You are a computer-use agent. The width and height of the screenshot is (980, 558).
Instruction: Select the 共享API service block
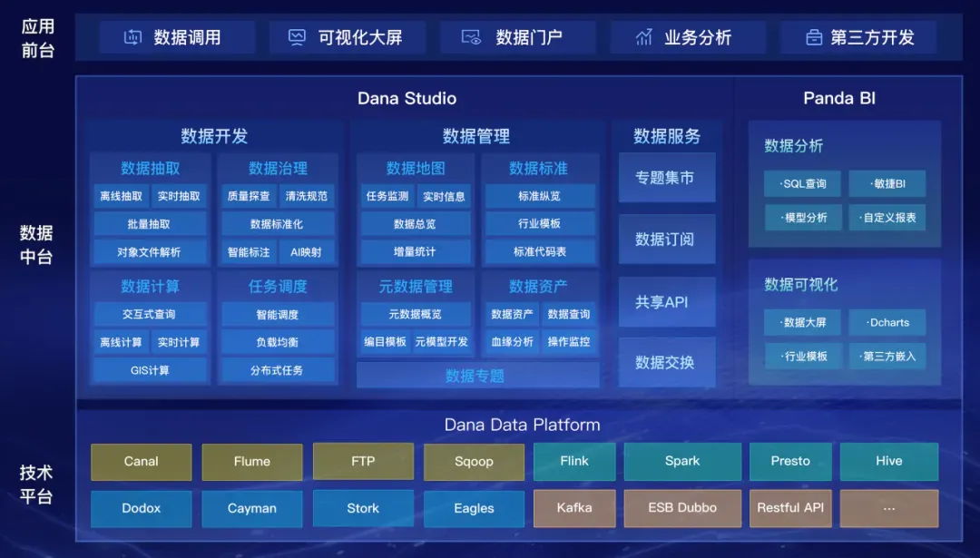pos(667,302)
